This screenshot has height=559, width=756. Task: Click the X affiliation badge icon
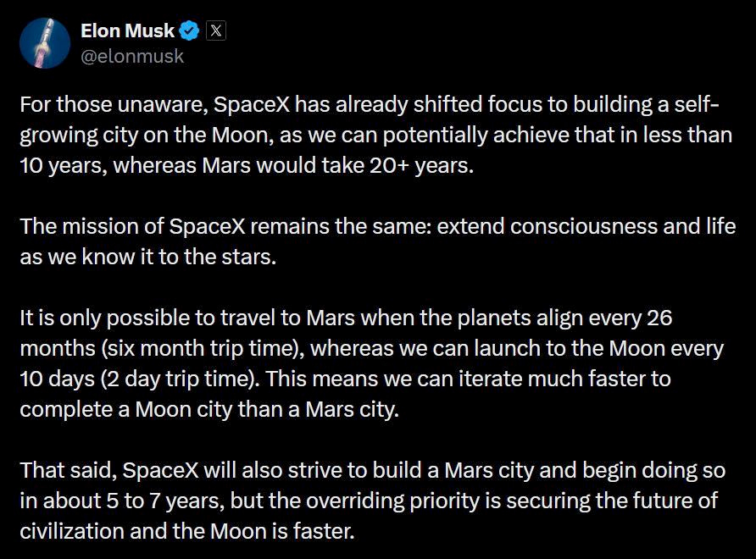coord(216,31)
